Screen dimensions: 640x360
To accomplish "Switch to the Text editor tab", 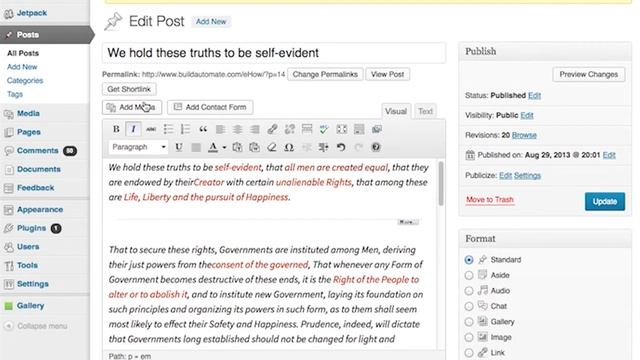I will pos(425,111).
